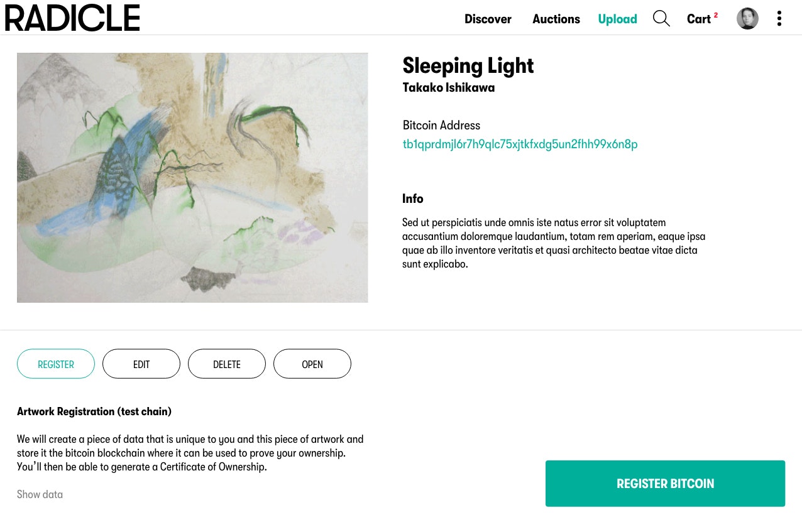This screenshot has height=532, width=802.
Task: Navigate to the Discover page
Action: pos(488,19)
